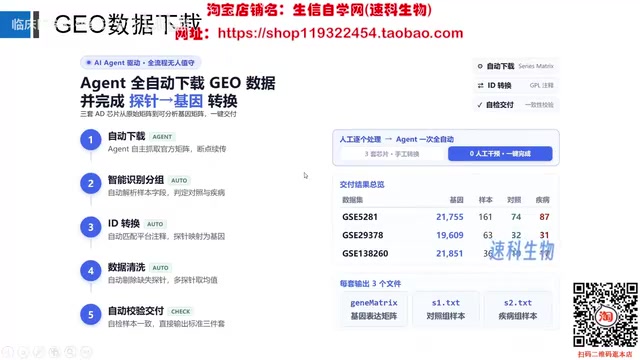The height and width of the screenshot is (360, 640).
Task: Click the 自动下载 step 1 title
Action: 127,136
